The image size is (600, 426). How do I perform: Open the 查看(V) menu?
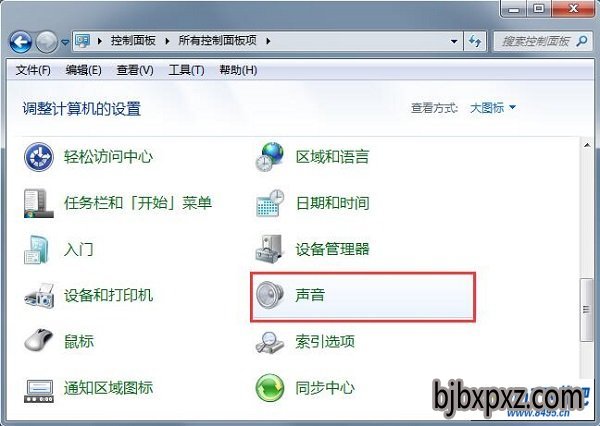coord(135,70)
